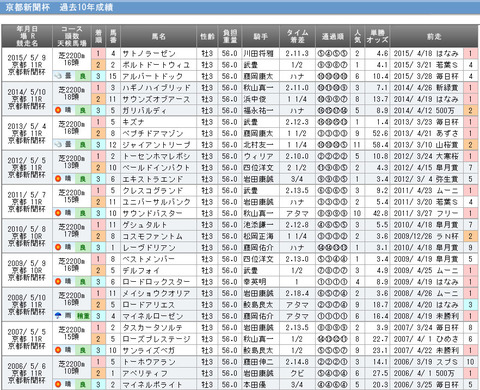The image size is (480, 390).
Task: Click the 良 track condition badge for 2012
Action: [x=82, y=179]
